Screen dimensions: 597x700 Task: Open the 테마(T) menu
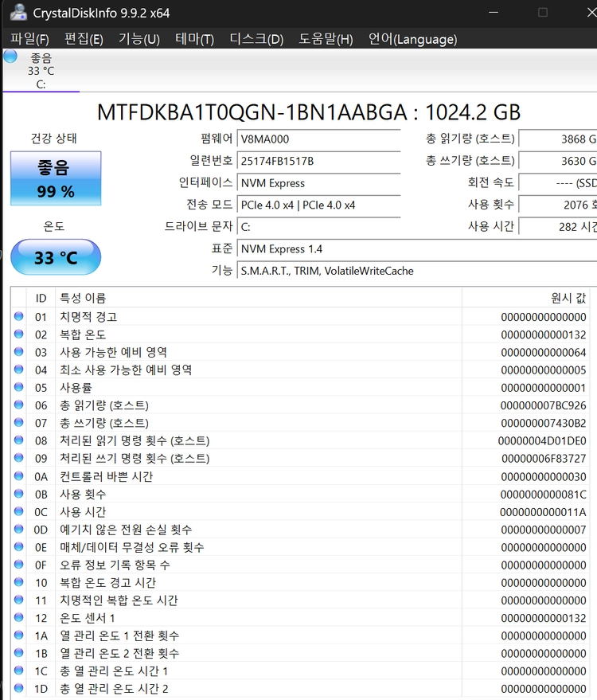(x=194, y=39)
